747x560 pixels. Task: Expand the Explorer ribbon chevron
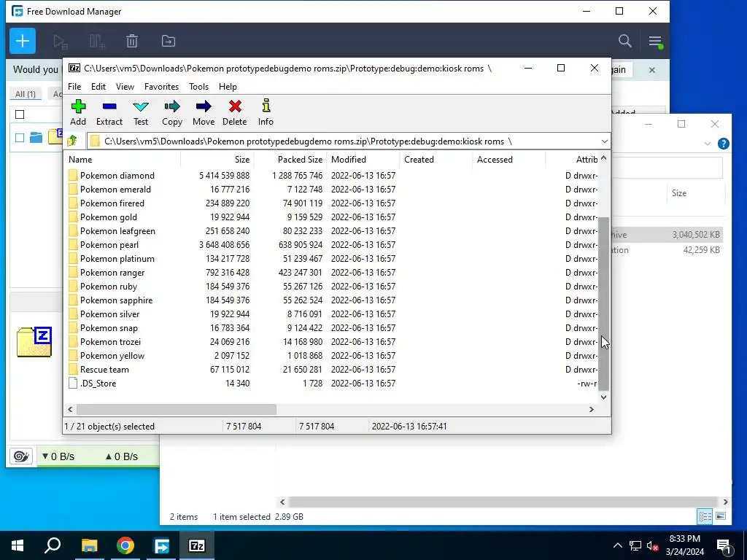tap(707, 144)
